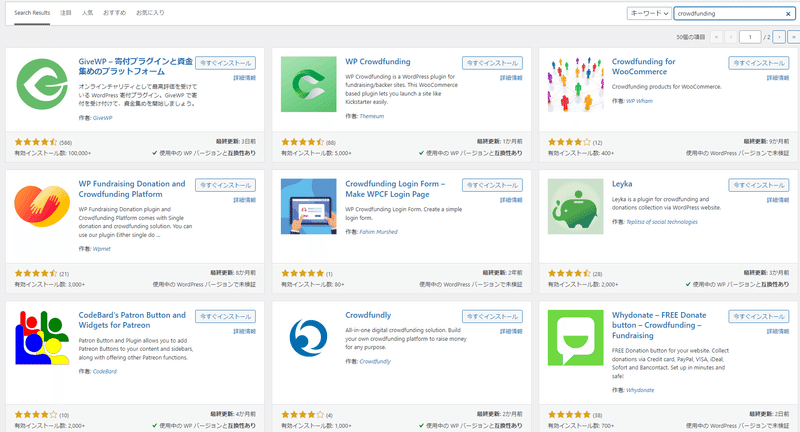The height and width of the screenshot is (432, 800).
Task: View 詳細情報 for WP Fundraising Donation
Action: pos(244,200)
